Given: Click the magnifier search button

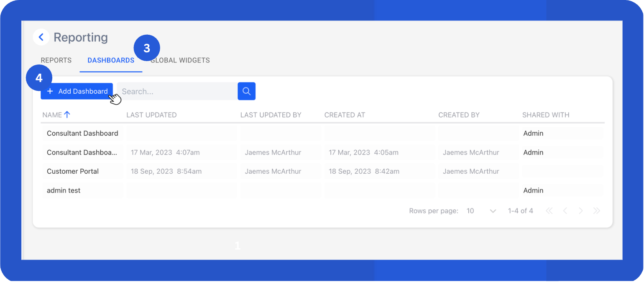Looking at the screenshot, I should (247, 91).
